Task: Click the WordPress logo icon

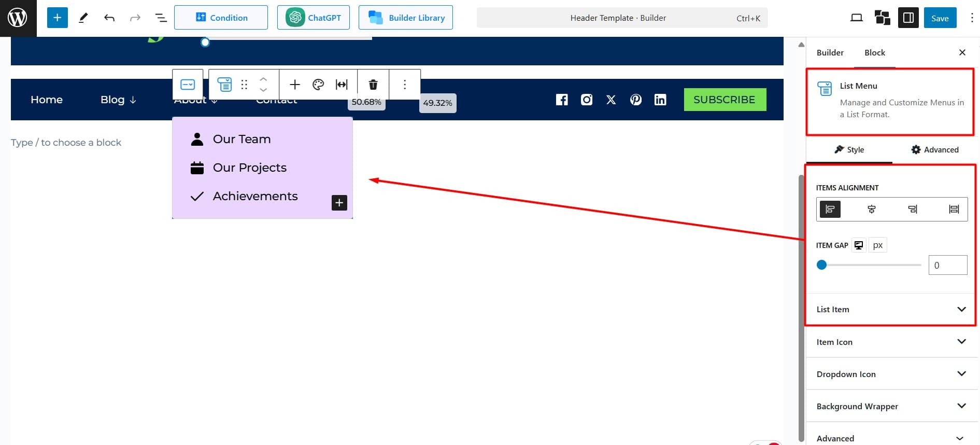Action: pos(18,18)
